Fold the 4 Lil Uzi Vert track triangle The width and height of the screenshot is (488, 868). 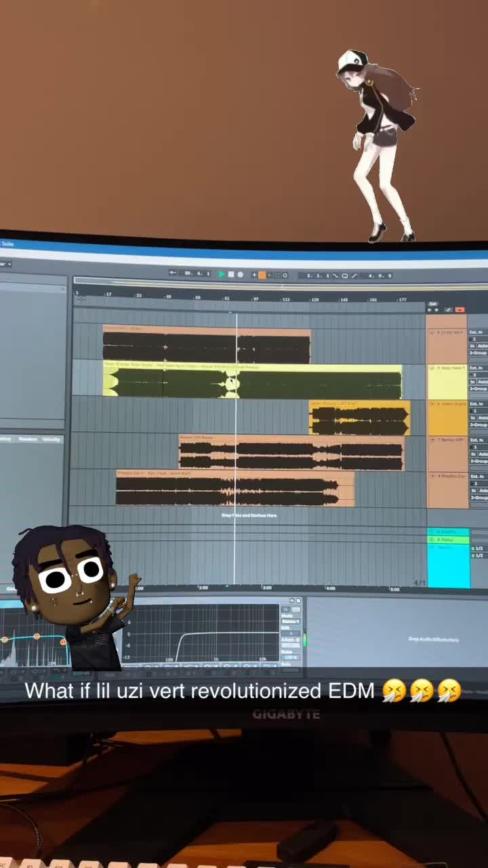click(432, 333)
